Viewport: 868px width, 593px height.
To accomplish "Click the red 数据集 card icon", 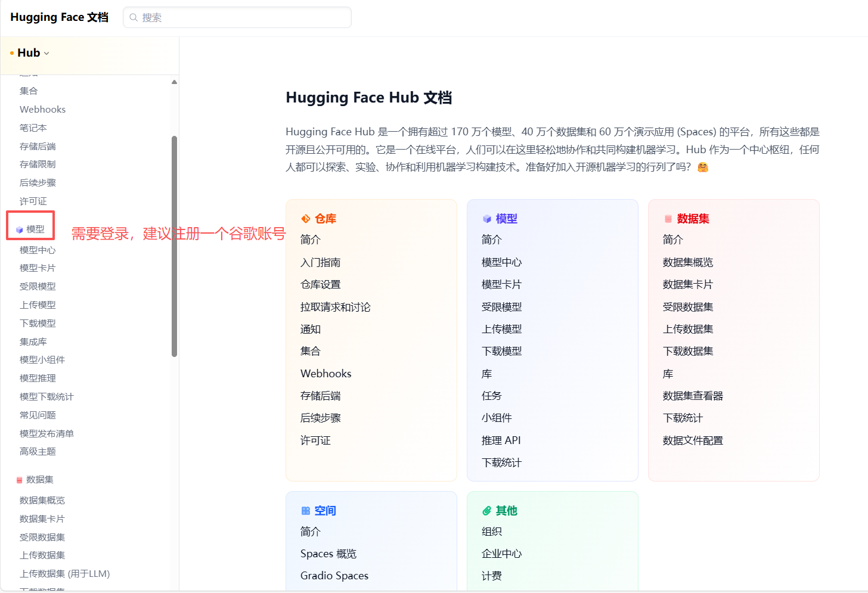I will 668,219.
